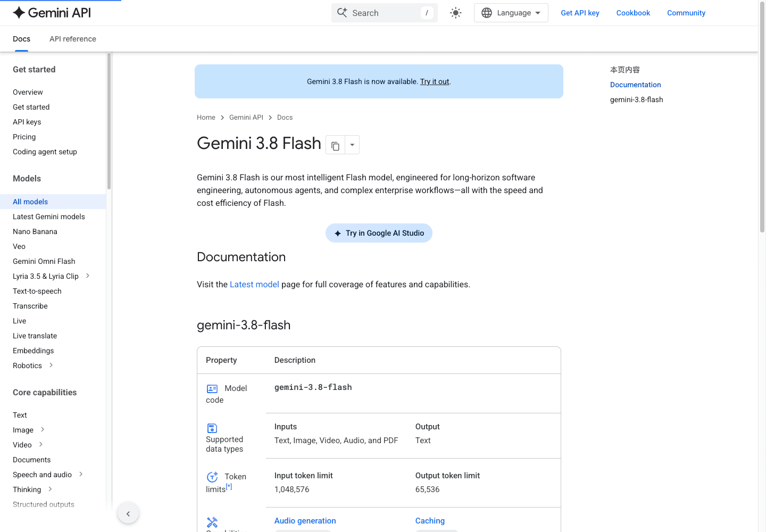Select Latest Gemini models in sidebar
The width and height of the screenshot is (766, 532).
[49, 217]
